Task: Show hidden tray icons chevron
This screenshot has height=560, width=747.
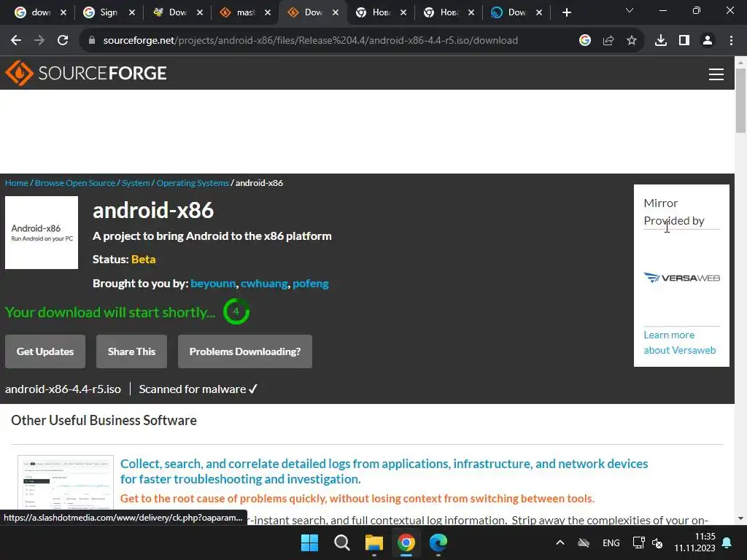Action: pos(560,542)
